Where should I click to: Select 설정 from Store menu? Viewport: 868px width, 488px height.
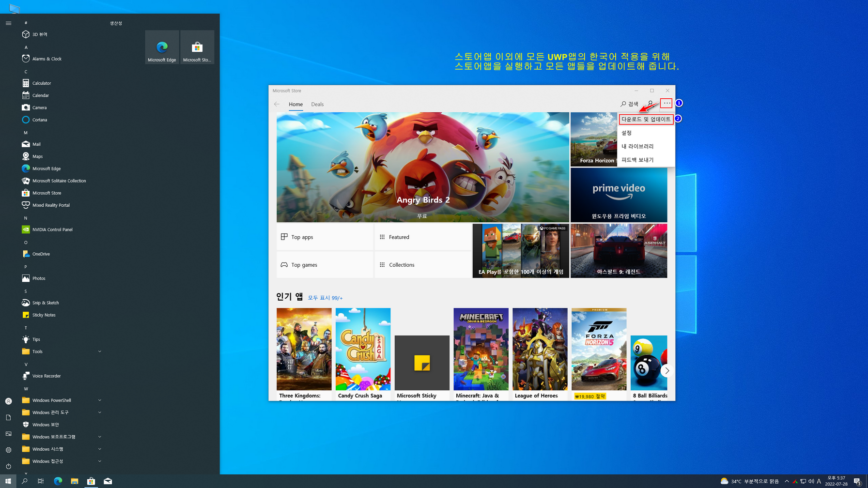646,133
